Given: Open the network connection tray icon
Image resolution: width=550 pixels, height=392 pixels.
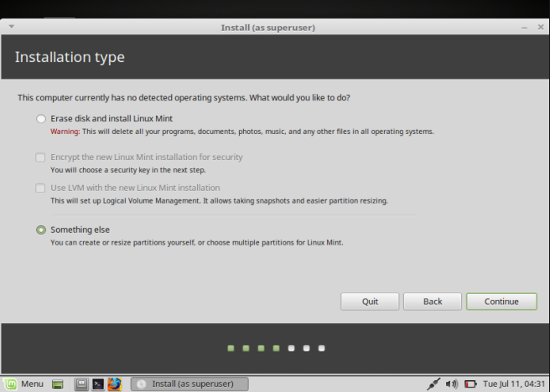Looking at the screenshot, I should tap(433, 384).
